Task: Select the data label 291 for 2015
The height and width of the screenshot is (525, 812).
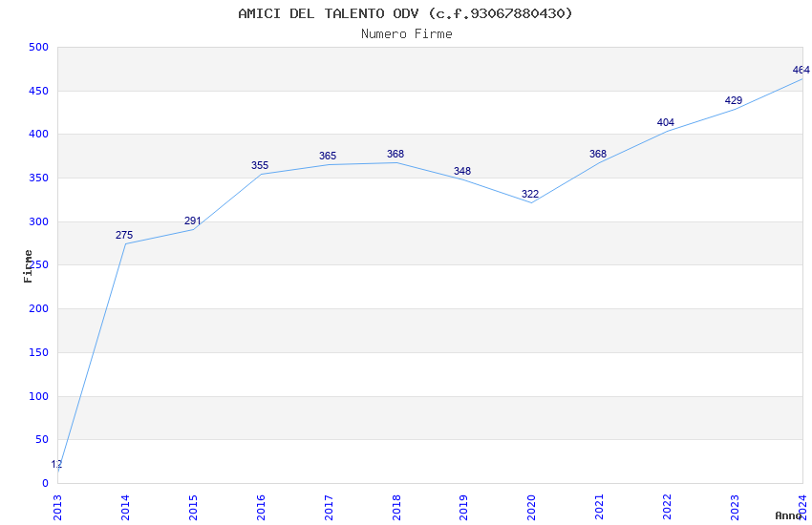Action: [193, 220]
